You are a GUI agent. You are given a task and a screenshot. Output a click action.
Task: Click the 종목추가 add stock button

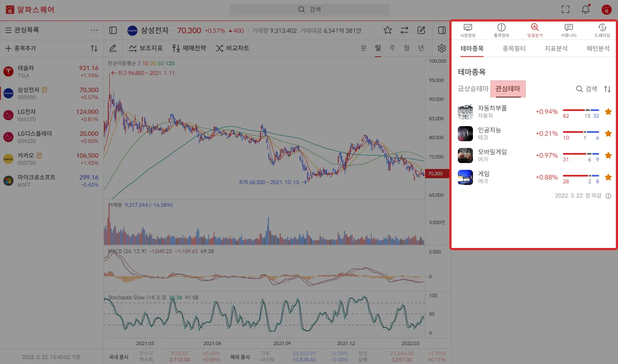coord(21,48)
